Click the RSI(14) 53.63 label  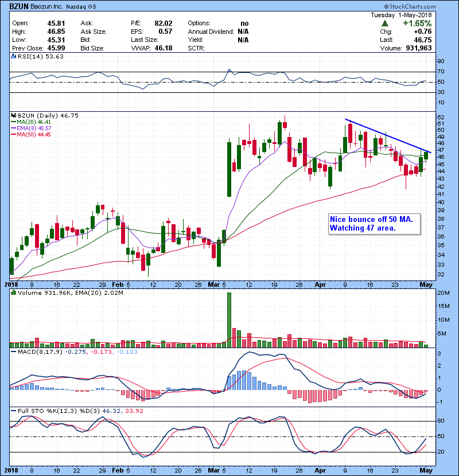pyautogui.click(x=40, y=56)
